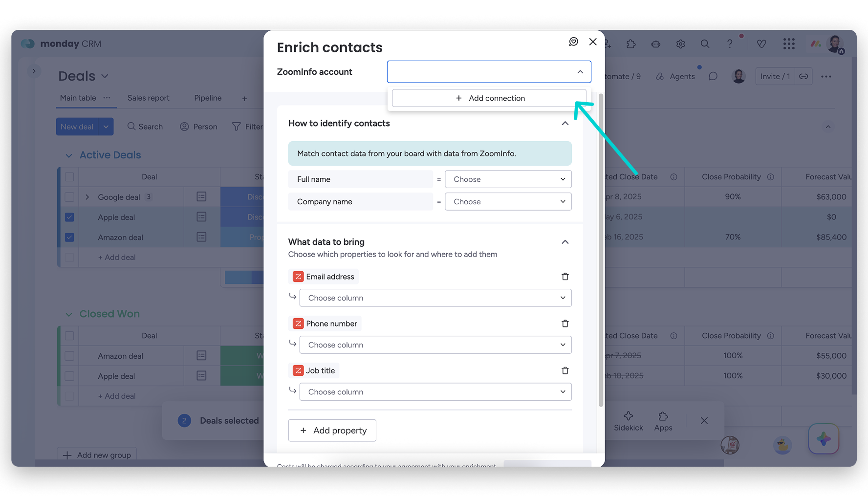The height and width of the screenshot is (496, 868).
Task: Switch to the Pipeline tab
Action: click(x=208, y=98)
